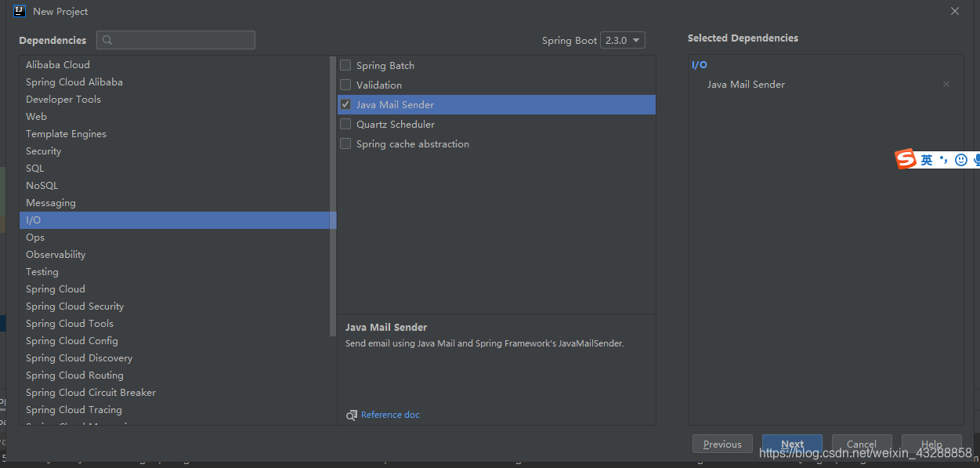Image resolution: width=980 pixels, height=468 pixels.
Task: Select the I/O category
Action: point(177,219)
